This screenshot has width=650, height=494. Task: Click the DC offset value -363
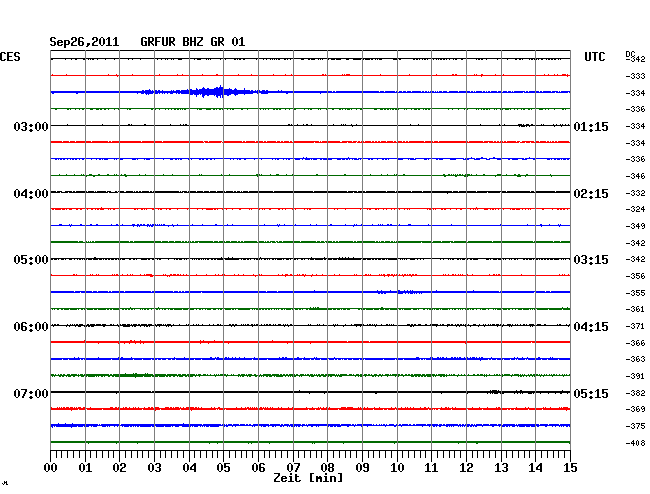(x=635, y=359)
